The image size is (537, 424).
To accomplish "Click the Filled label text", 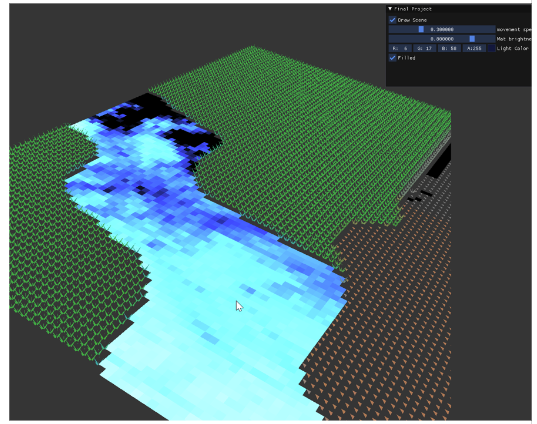I will coord(407,58).
